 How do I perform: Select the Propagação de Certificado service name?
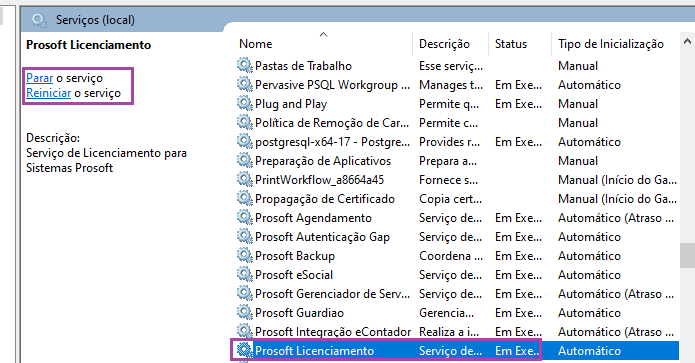pos(324,199)
